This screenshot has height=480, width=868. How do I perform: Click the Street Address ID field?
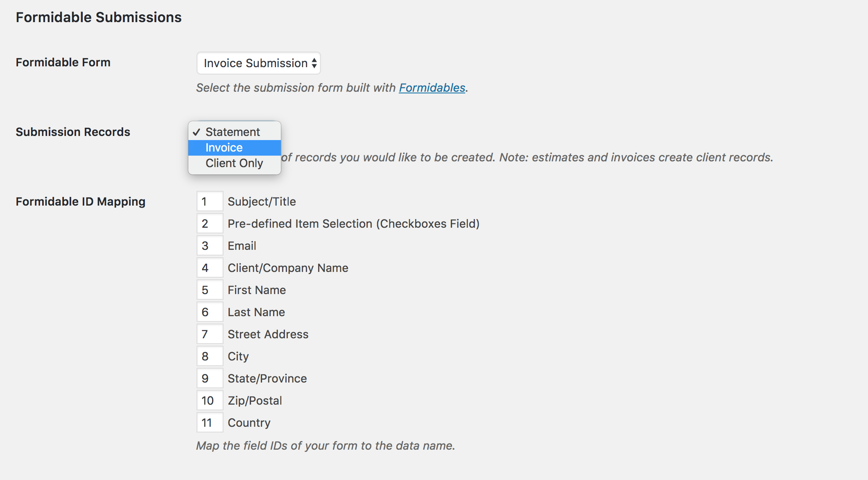click(210, 334)
